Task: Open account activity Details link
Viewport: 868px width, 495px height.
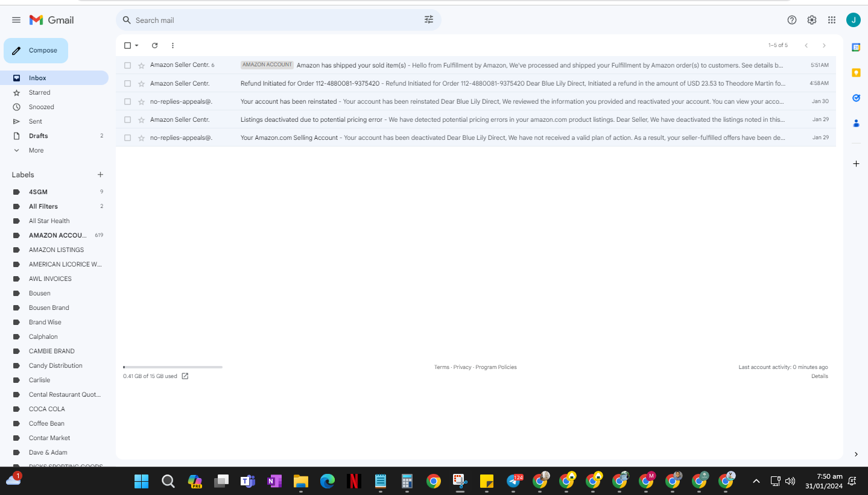Action: (820, 376)
